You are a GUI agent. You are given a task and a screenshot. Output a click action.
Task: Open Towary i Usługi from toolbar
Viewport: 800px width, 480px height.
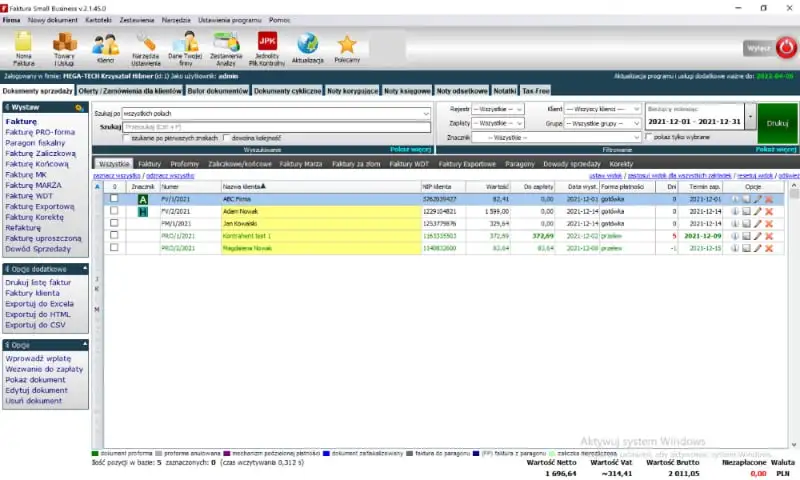[65, 47]
